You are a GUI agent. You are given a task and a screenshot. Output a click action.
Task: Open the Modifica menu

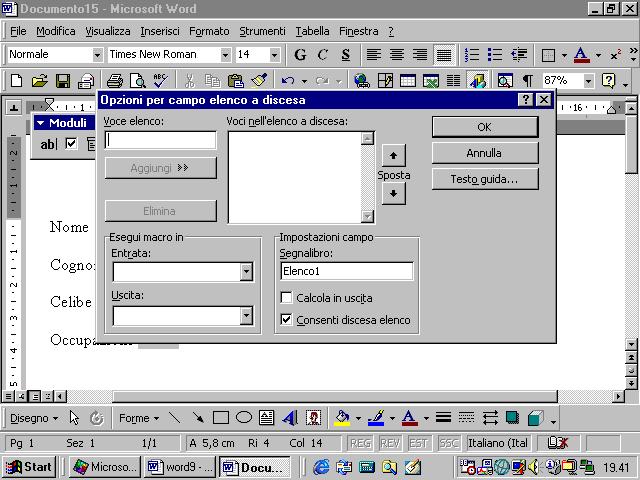(x=56, y=31)
